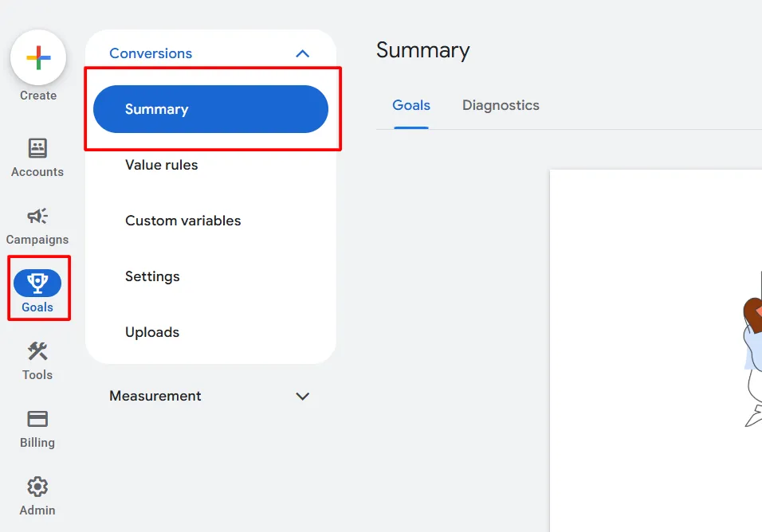Click the colorful plus Create button
The width and height of the screenshot is (762, 532).
(38, 58)
